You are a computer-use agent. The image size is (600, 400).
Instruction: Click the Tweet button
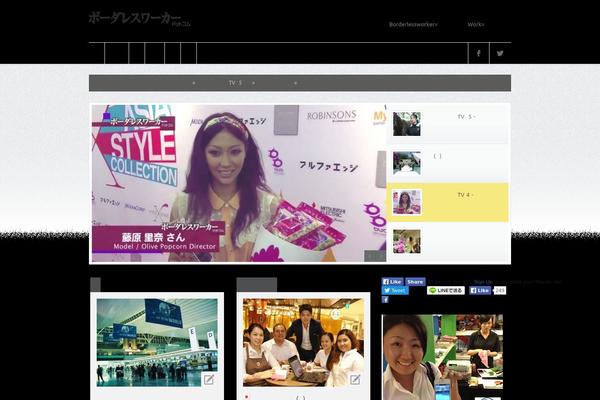pos(395,291)
